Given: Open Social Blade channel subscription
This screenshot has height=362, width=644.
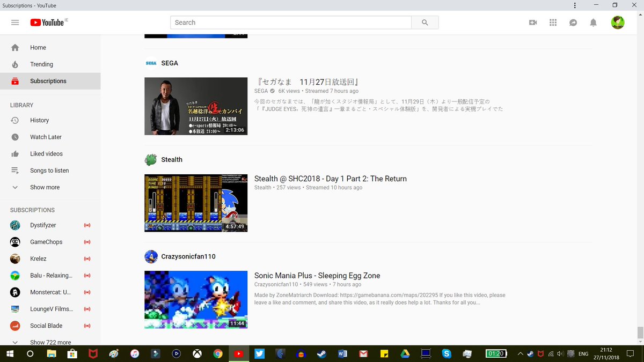Looking at the screenshot, I should click(x=50, y=326).
